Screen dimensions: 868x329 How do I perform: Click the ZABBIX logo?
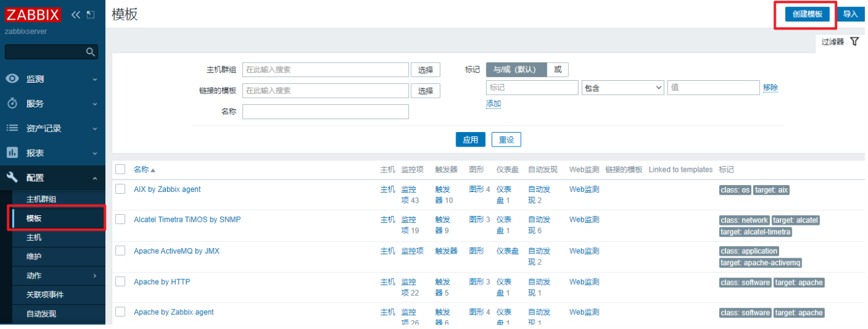coord(33,15)
